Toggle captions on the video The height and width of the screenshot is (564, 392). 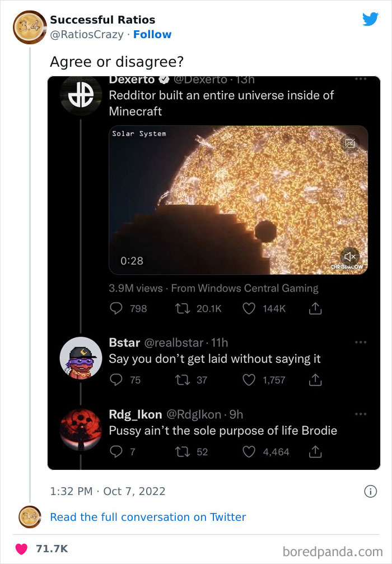(x=351, y=144)
